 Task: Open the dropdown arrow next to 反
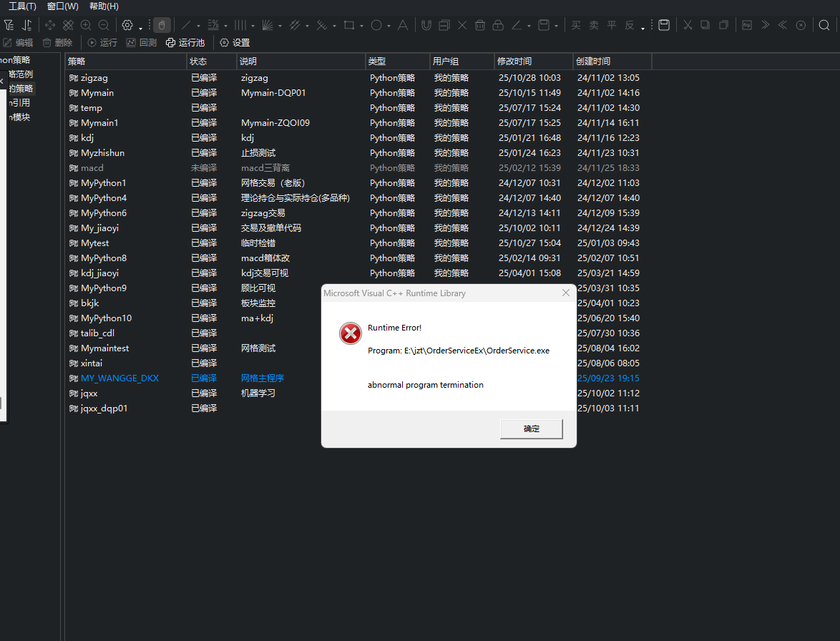pos(642,30)
